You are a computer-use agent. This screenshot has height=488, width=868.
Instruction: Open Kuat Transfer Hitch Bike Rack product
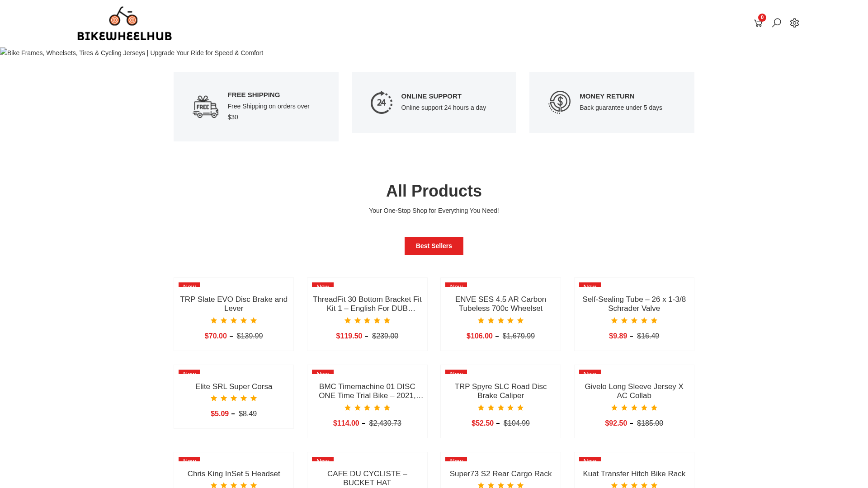634,474
